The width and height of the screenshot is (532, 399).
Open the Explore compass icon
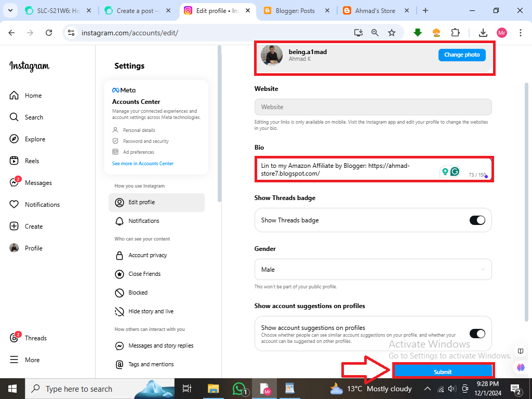[x=14, y=139]
